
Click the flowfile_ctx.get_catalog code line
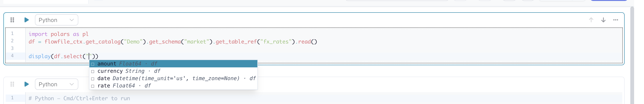173,42
